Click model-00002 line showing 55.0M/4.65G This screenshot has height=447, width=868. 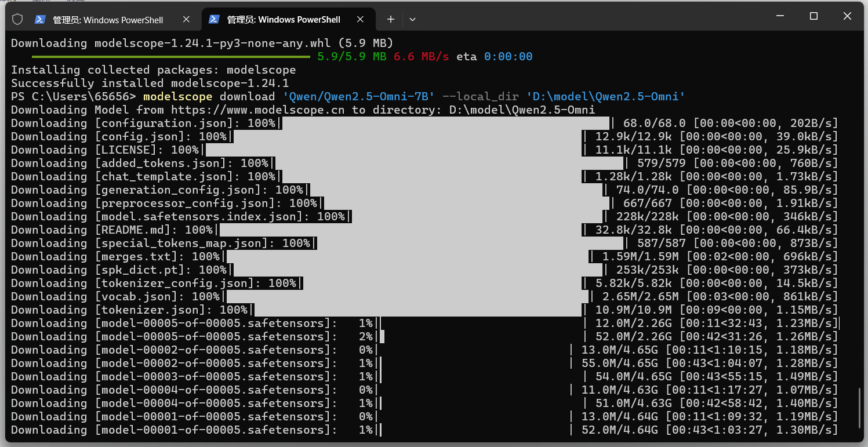pyautogui.click(x=424, y=363)
